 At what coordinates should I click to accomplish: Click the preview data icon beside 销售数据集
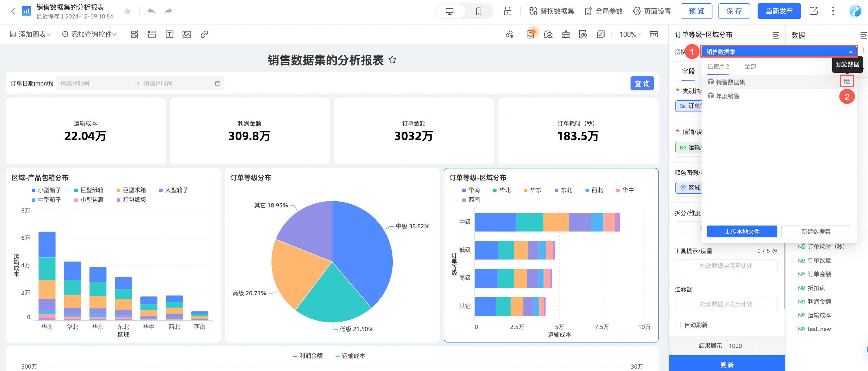847,82
